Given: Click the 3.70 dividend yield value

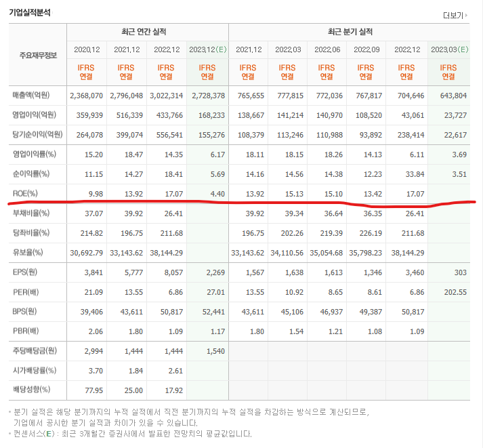Looking at the screenshot, I should pos(96,371).
